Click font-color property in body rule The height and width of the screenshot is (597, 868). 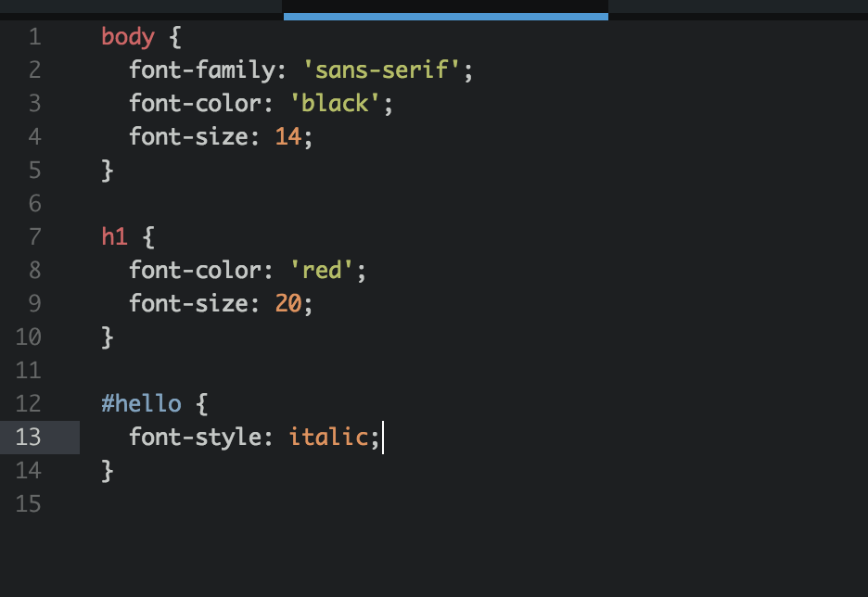coord(196,104)
